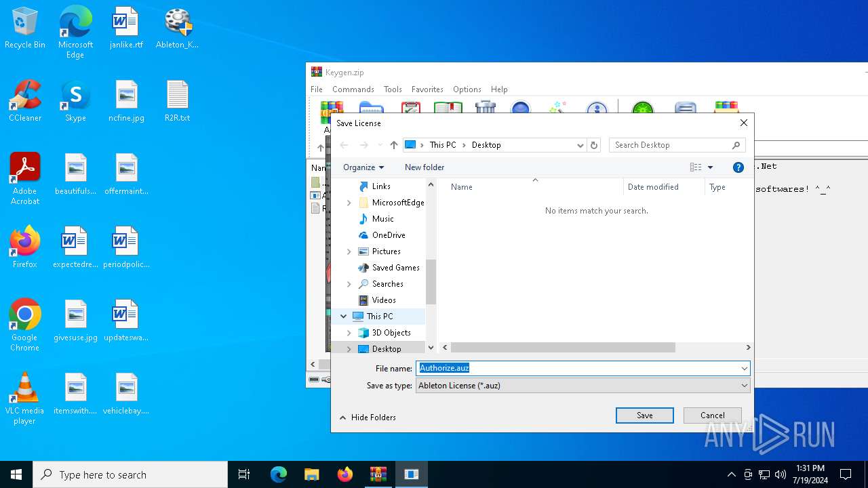Open the Help menu in WinRAR
Screen dimensions: 868x488
(x=499, y=89)
